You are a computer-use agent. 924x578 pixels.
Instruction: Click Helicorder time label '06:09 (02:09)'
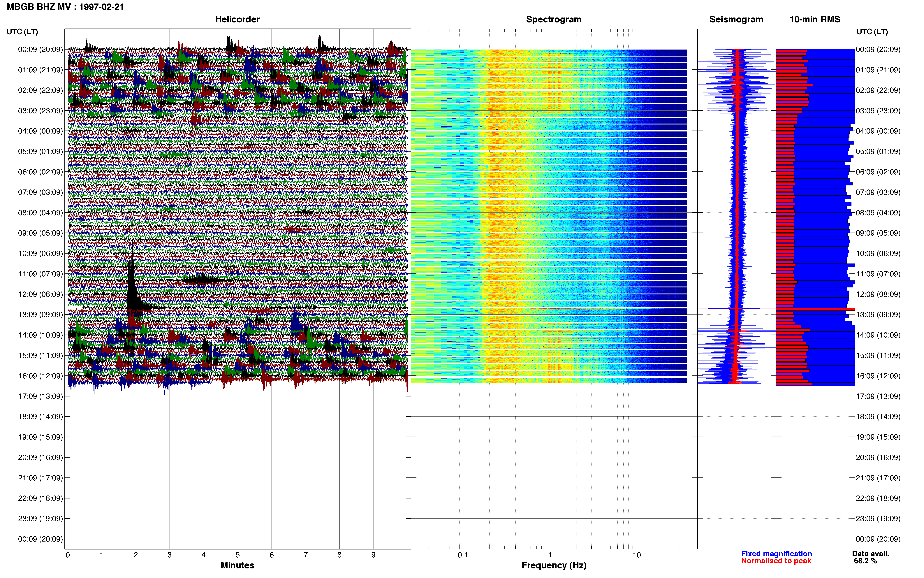41,172
